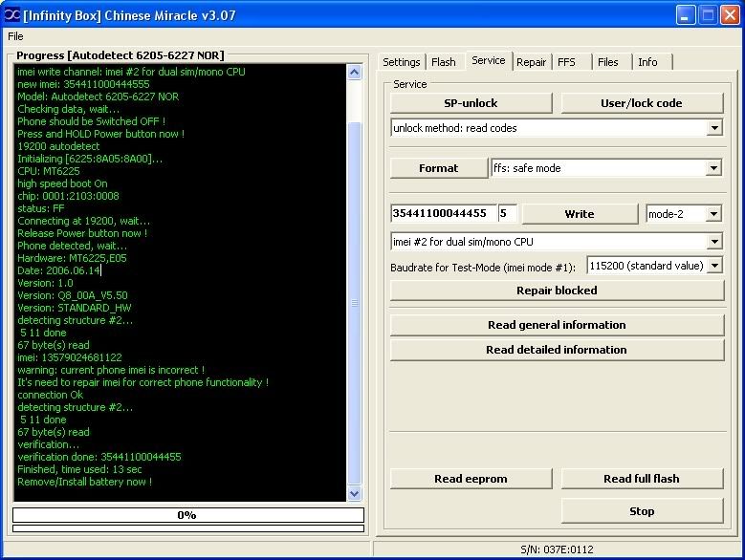
Task: Click the log line 'imei: 13579024681122'
Action: click(70, 357)
